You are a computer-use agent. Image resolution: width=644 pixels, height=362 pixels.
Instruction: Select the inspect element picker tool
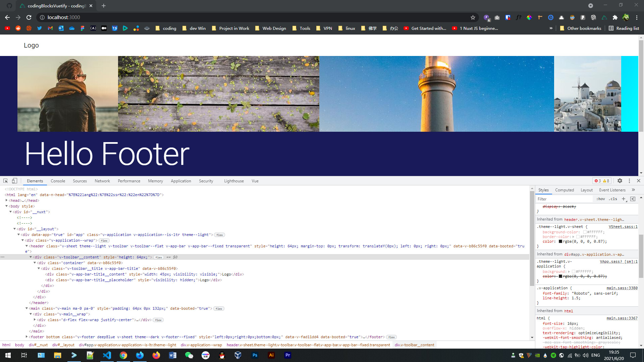pos(5,181)
